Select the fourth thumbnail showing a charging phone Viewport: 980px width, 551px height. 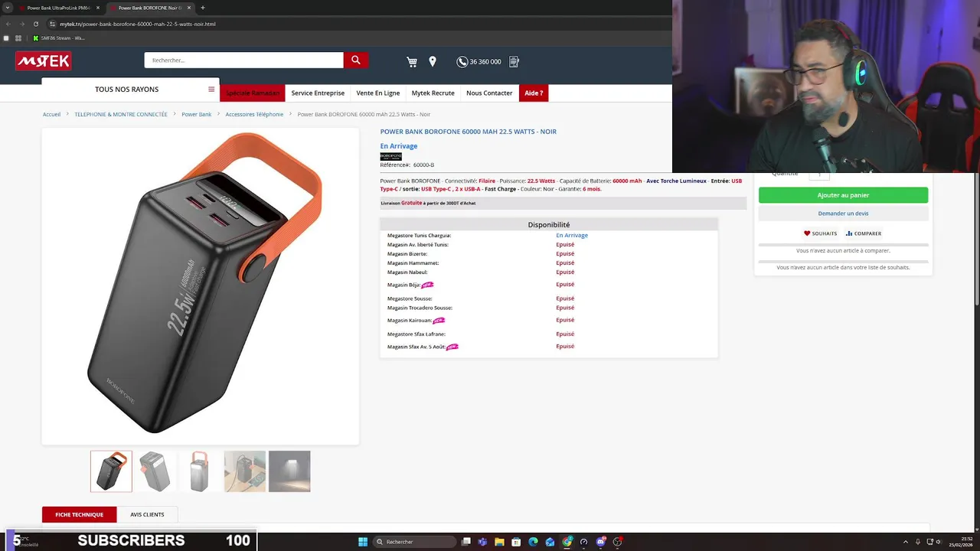[x=245, y=471]
